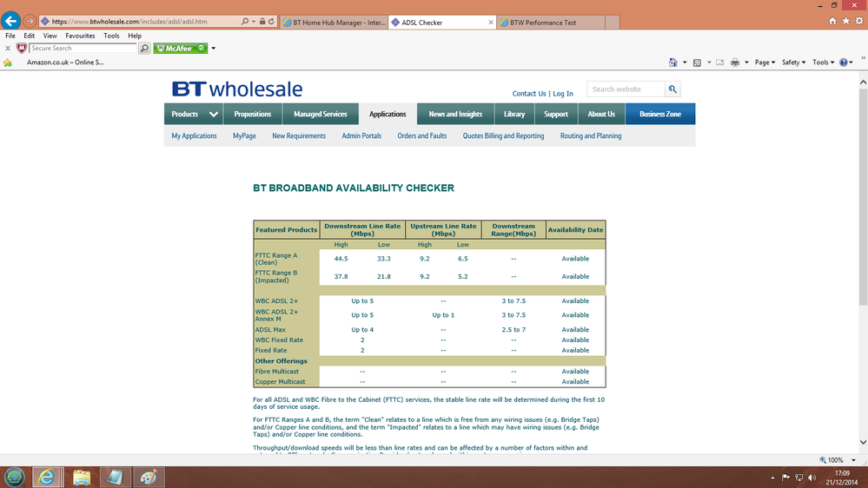
Task: Click the address bar search magnifier icon
Action: tap(245, 22)
